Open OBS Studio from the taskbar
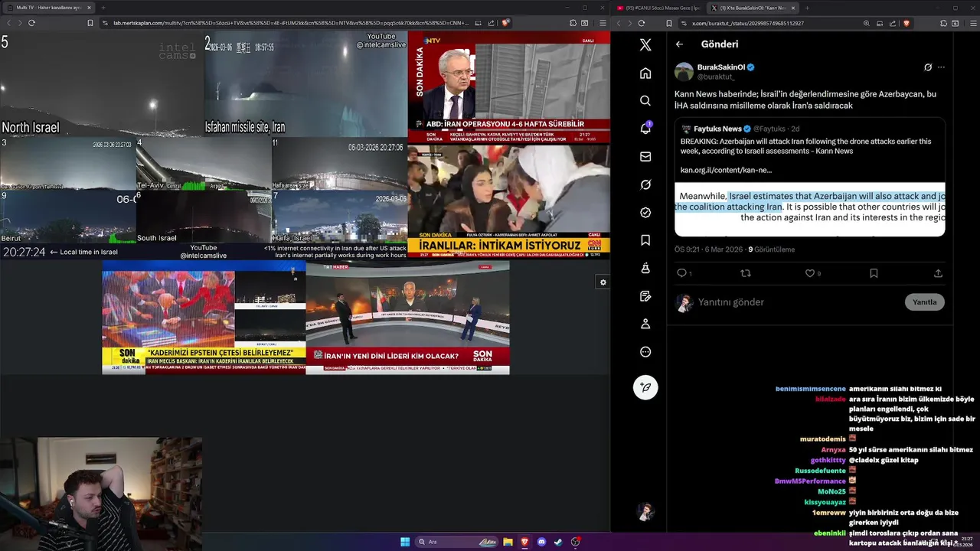Viewport: 980px width, 551px height. 575,542
